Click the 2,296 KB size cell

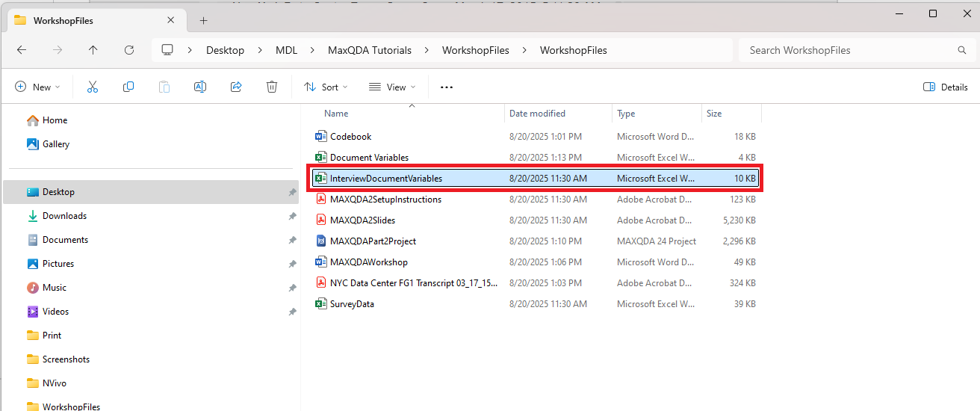coord(738,241)
